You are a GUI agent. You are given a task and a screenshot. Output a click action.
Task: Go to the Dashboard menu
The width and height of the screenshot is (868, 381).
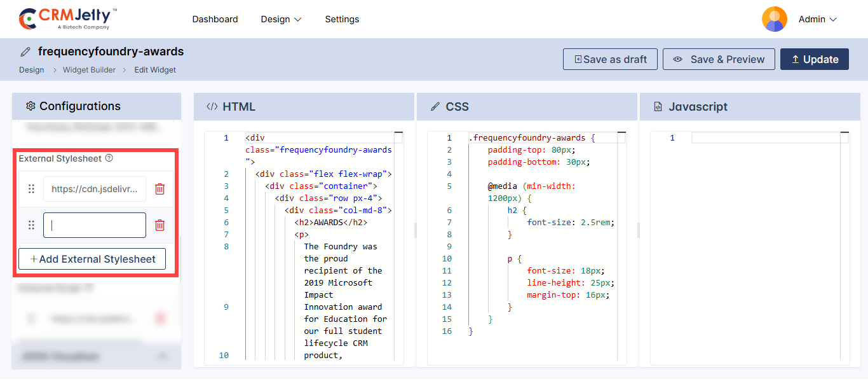coord(215,19)
